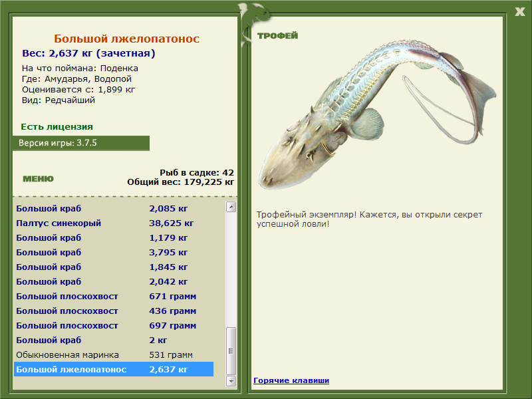Choose Большой краб 3,795 кг in list
Screen dimensions: 532x399
coord(113,253)
